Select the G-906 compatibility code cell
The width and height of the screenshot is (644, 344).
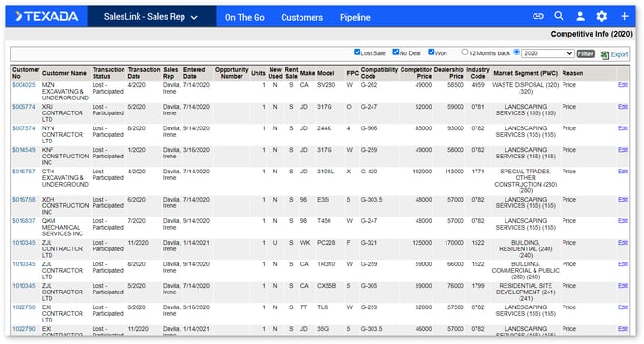point(369,128)
